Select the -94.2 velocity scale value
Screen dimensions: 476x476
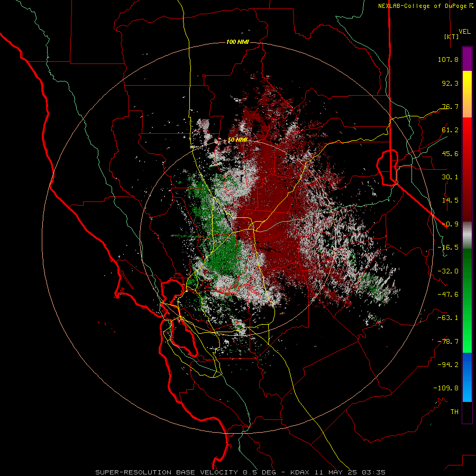tap(448, 365)
